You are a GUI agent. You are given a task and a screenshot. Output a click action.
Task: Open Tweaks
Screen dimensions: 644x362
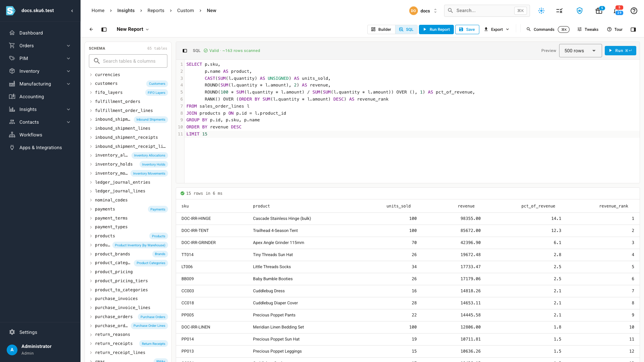[588, 29]
